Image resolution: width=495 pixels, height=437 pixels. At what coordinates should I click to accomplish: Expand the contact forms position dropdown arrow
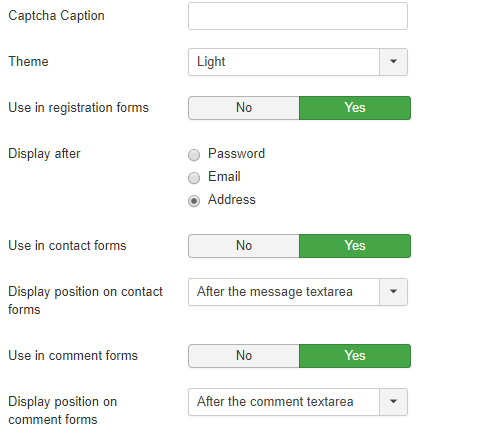393,292
